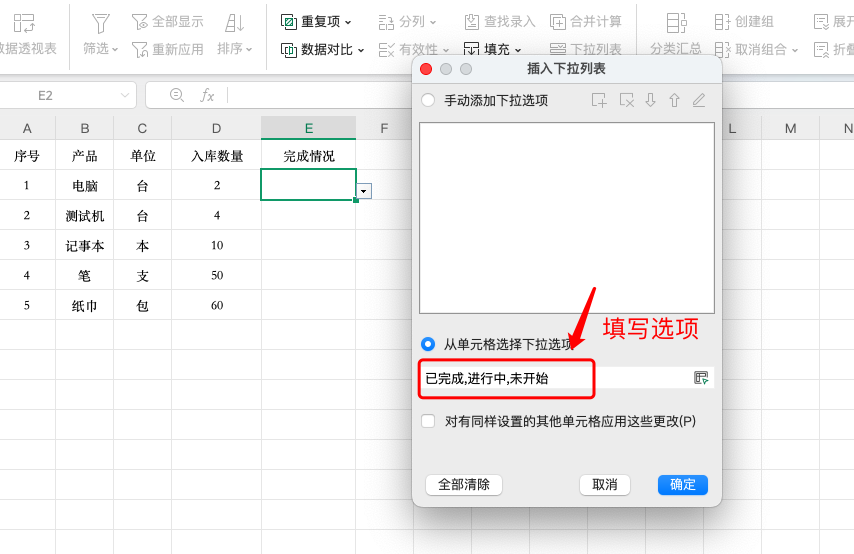This screenshot has height=554, width=854.
Task: Click the zoom magnifier icon in formula bar
Action: pyautogui.click(x=176, y=95)
